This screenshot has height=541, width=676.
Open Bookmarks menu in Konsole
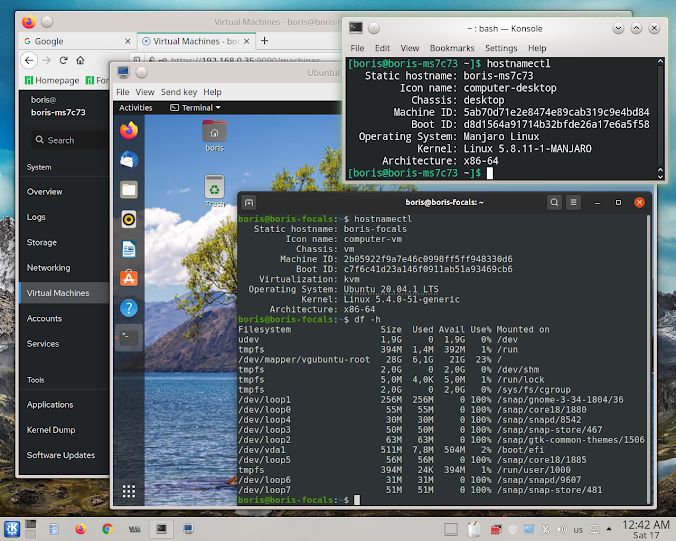(x=452, y=48)
